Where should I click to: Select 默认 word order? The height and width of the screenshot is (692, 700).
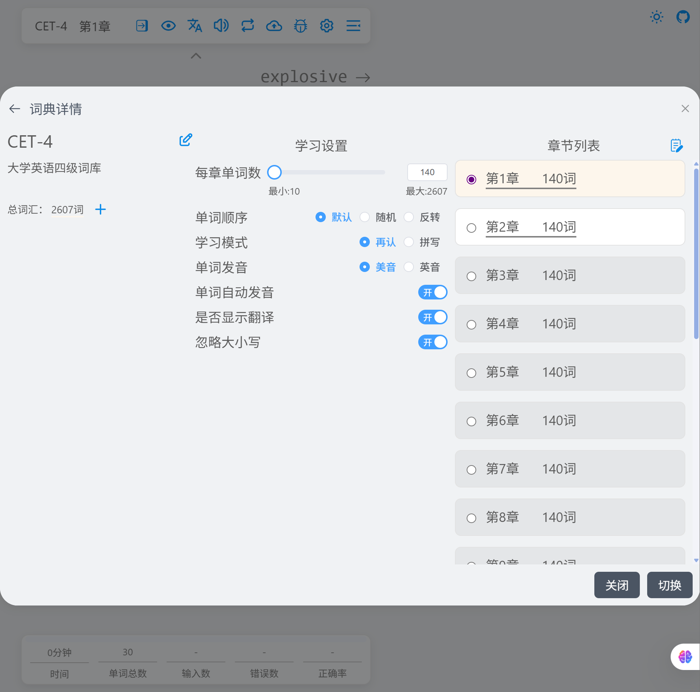point(333,217)
